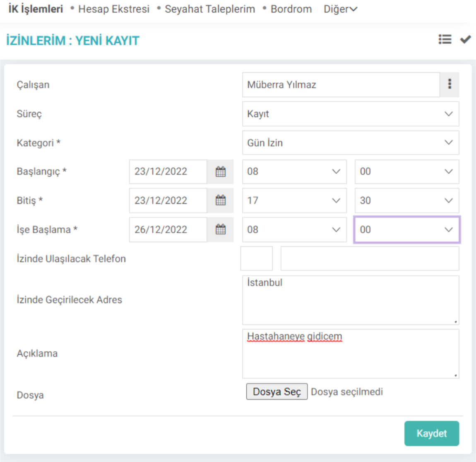Click the address textarea containing İstanbul
Screen dimensions: 476x462
pos(351,300)
